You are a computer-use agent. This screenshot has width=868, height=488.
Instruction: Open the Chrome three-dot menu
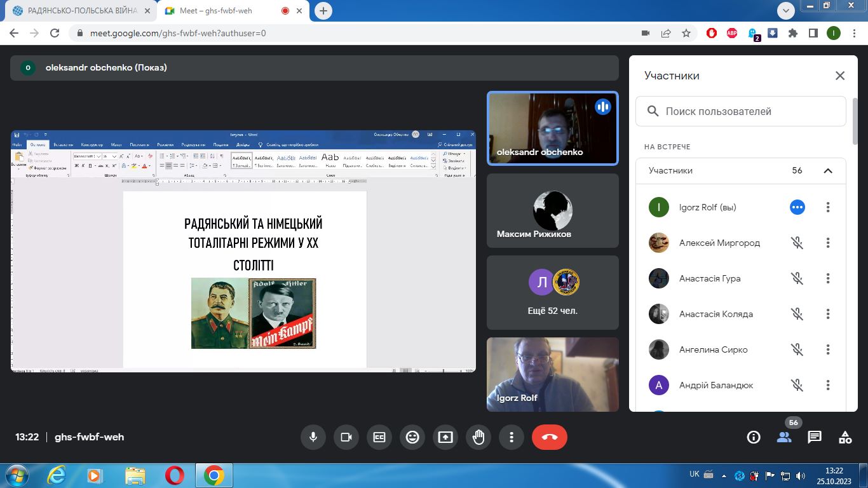tap(853, 33)
